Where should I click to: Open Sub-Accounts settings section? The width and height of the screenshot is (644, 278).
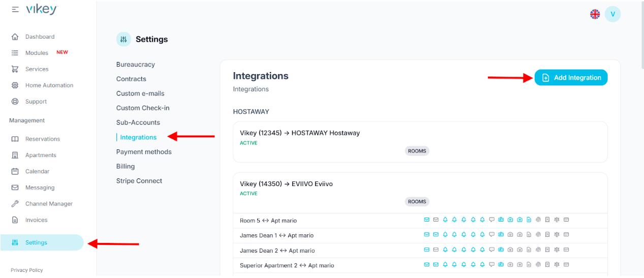[x=138, y=122]
